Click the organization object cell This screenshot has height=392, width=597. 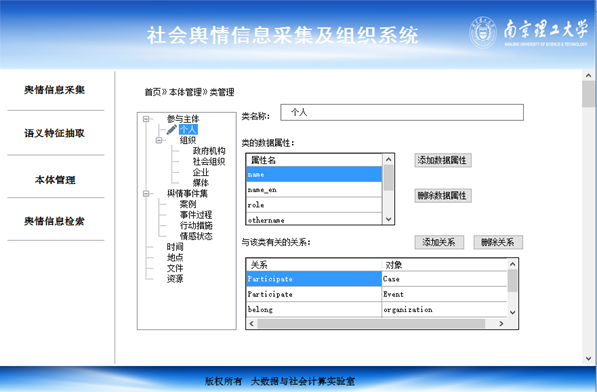(x=444, y=309)
